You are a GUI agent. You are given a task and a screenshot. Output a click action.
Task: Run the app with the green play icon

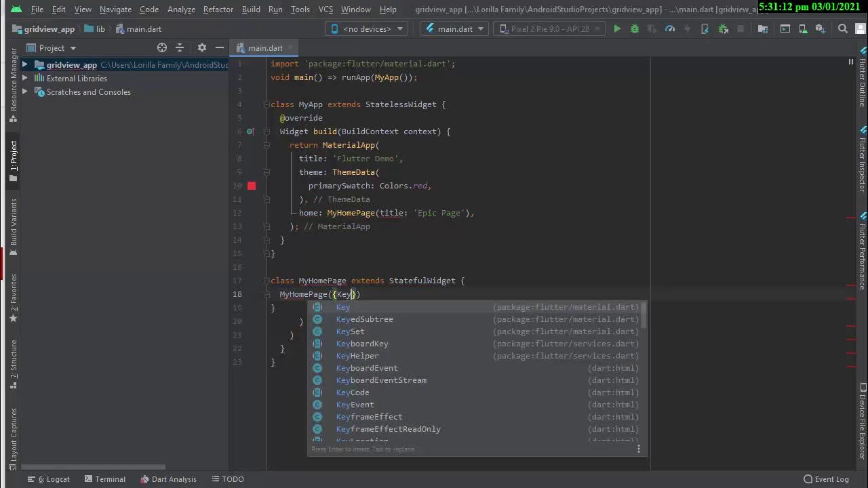coord(617,29)
